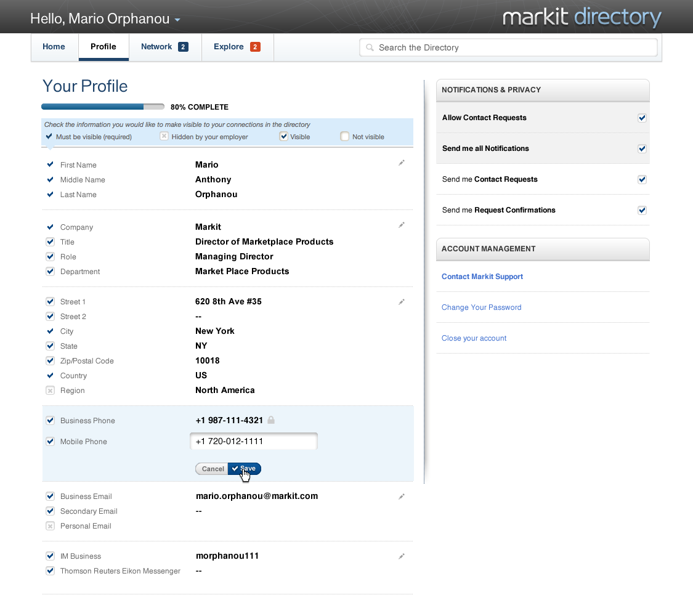Collapse the Notifications & Privacy panel header
693x616 pixels.
coord(542,90)
